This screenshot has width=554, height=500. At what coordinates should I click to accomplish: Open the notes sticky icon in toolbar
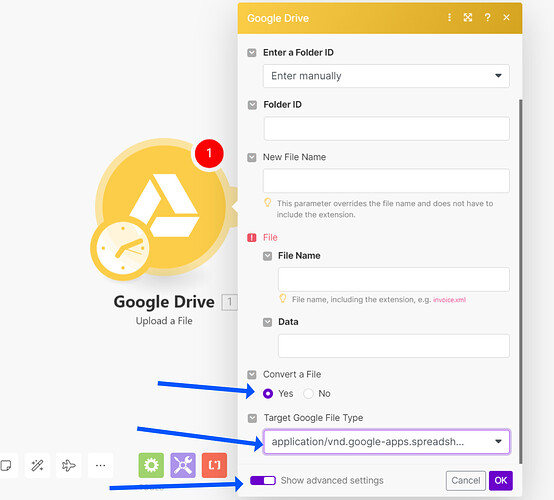click(x=6, y=465)
